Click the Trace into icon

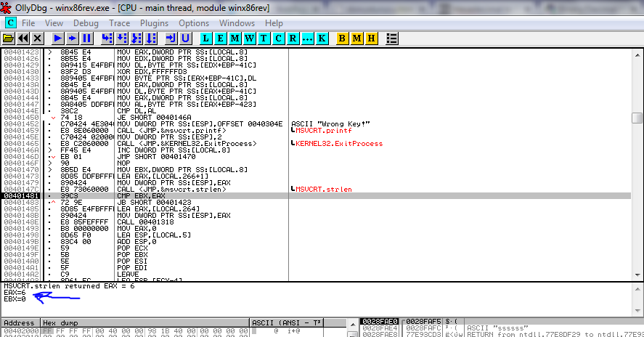tap(136, 38)
